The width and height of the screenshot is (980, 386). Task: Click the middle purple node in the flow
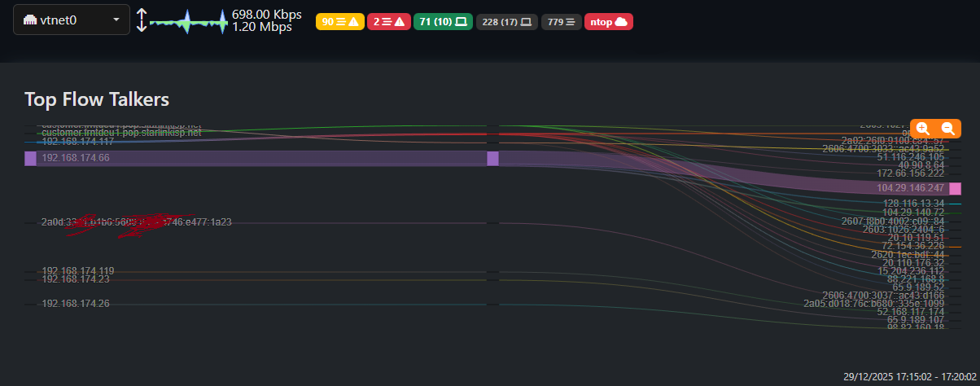(492, 158)
